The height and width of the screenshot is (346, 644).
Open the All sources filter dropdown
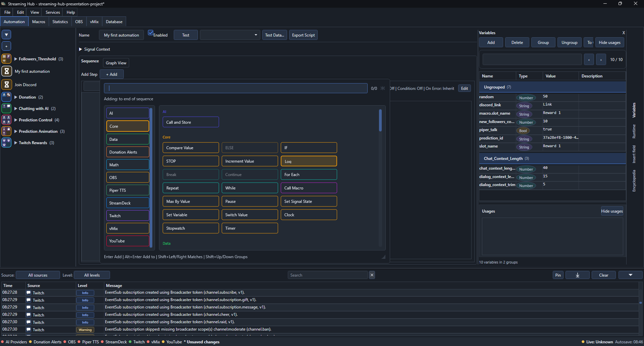[38, 275]
